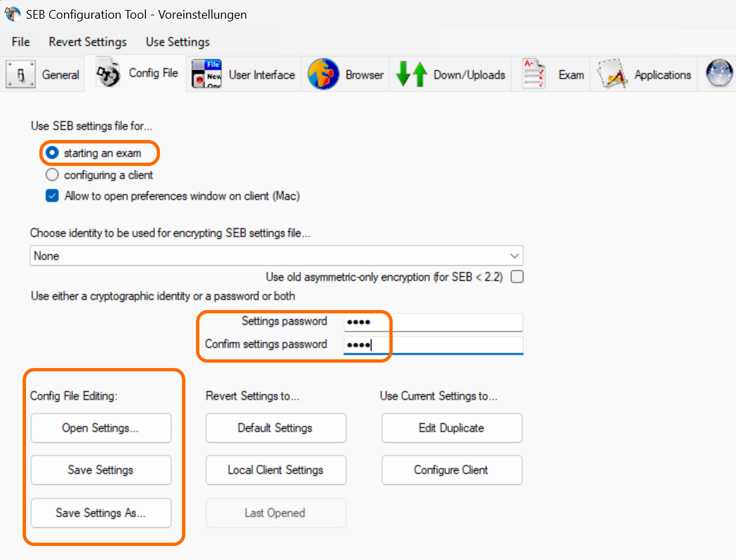
Task: Click the Down/Uploads green arrows icon
Action: 411,75
